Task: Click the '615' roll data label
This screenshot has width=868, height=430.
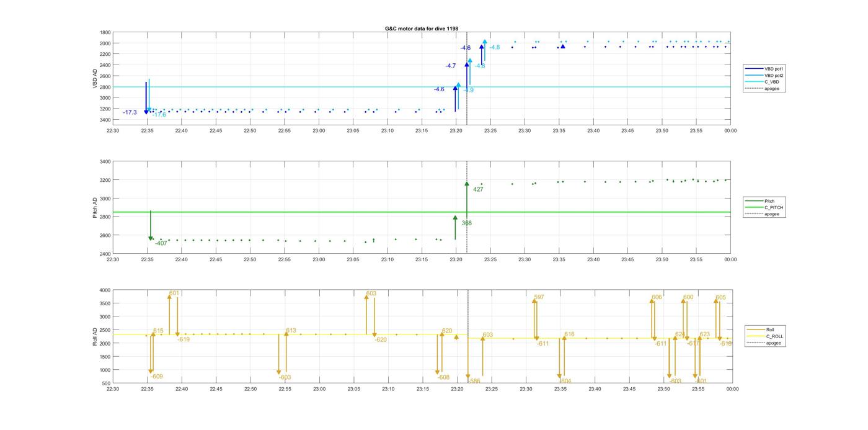Action: 158,331
